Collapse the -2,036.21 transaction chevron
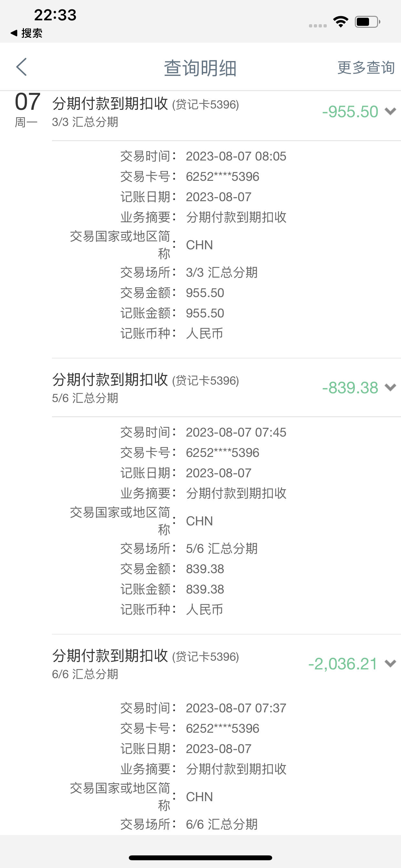The image size is (401, 868). (x=390, y=664)
